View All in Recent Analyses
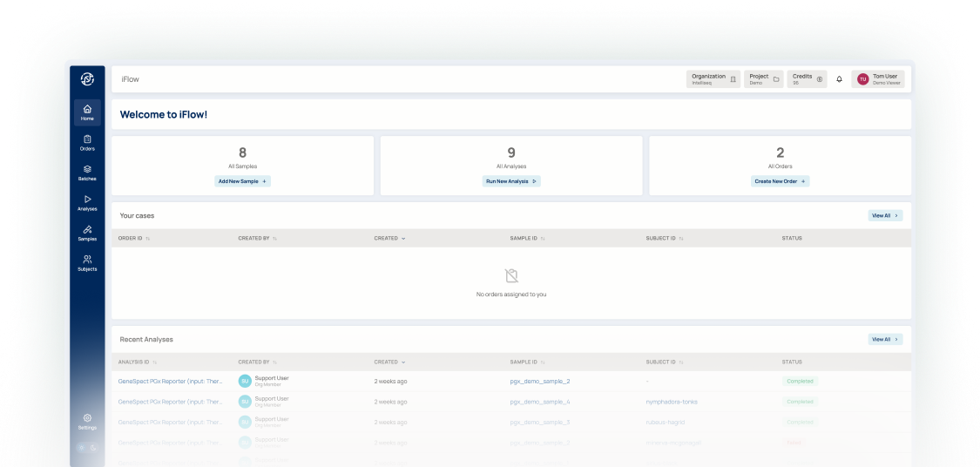 coord(885,340)
